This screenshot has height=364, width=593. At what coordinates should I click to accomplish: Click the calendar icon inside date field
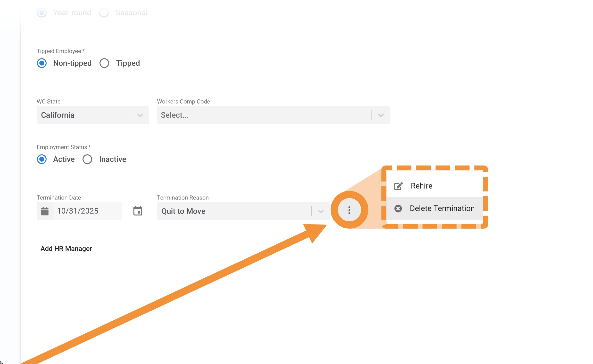pyautogui.click(x=45, y=211)
